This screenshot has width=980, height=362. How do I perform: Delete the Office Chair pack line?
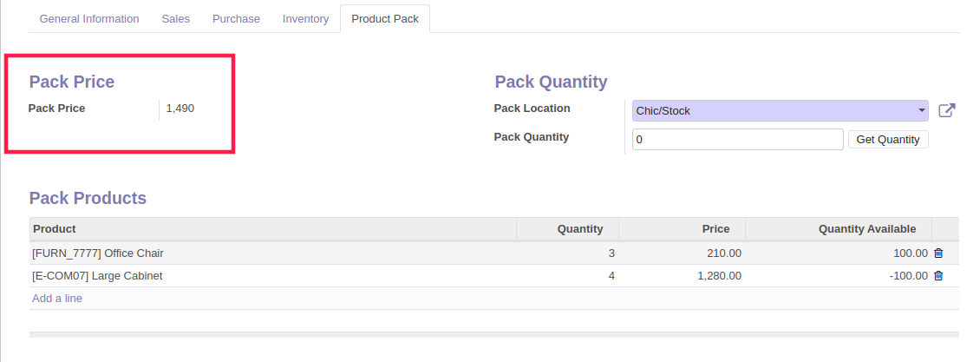[938, 253]
